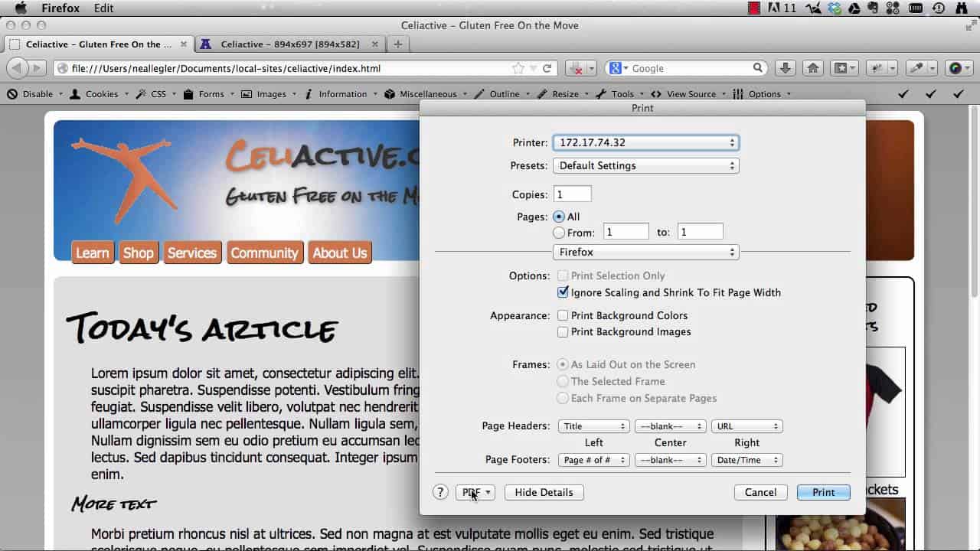Screen dimensions: 980x551
Task: Click the rainbow color wheel toolbar icon
Action: point(959,68)
